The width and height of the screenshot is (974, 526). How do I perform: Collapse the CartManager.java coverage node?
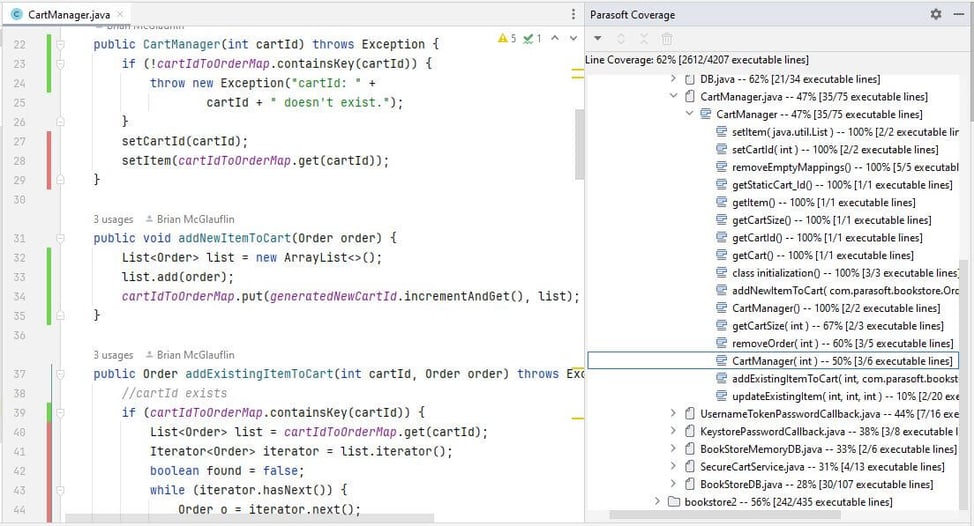pyautogui.click(x=673, y=96)
